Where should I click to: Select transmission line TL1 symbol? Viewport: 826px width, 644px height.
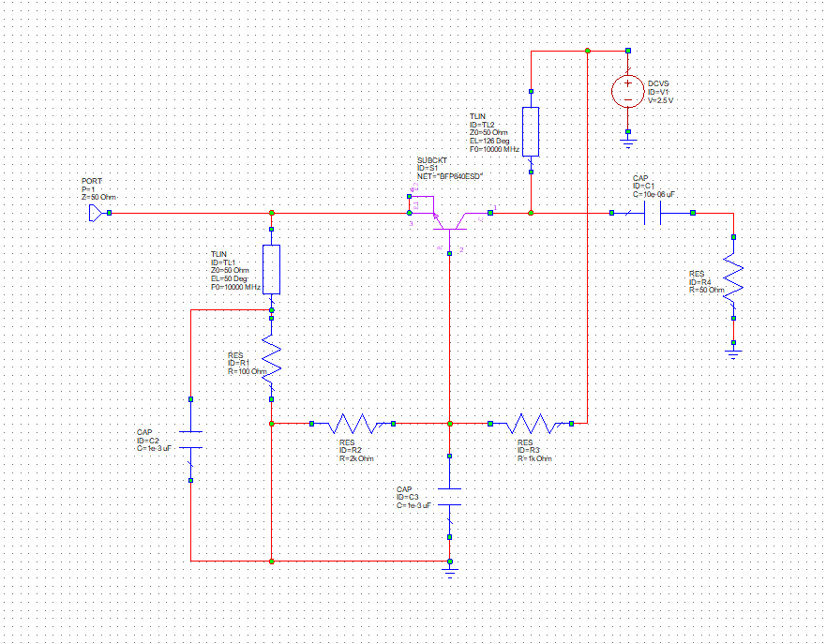click(x=272, y=269)
